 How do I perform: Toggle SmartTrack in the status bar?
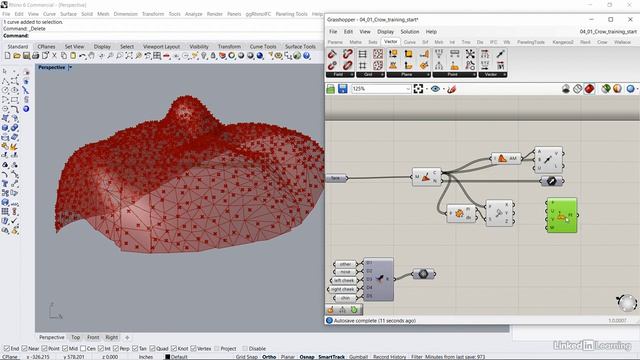pos(331,357)
